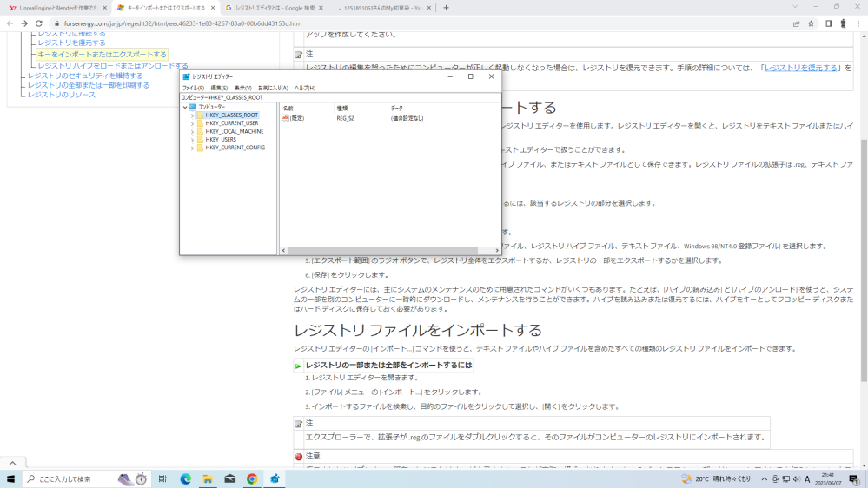The width and height of the screenshot is (868, 488).
Task: Click the red caution icon beside 注意
Action: coord(299,457)
